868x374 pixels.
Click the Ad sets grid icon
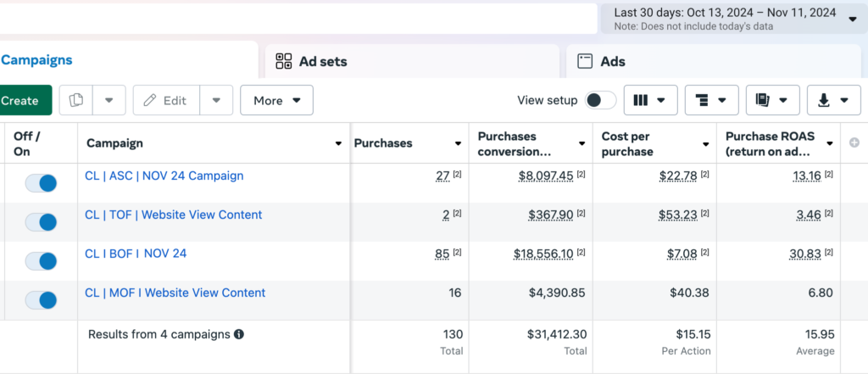[284, 61]
